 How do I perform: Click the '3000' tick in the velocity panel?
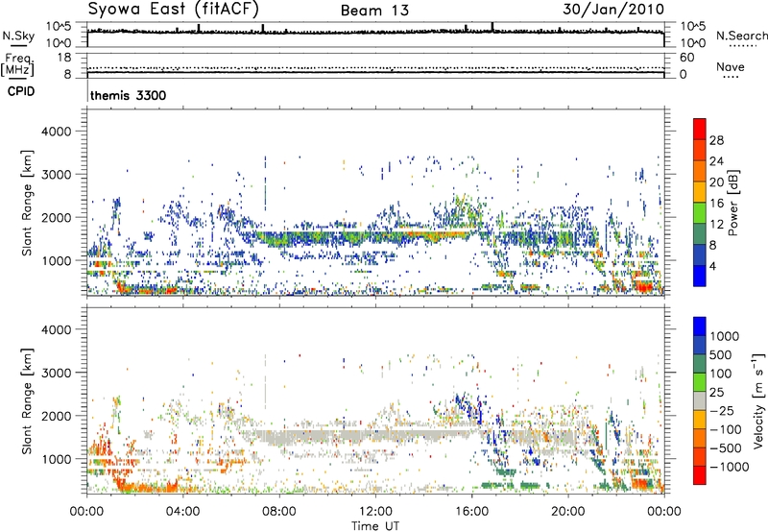tap(57, 373)
